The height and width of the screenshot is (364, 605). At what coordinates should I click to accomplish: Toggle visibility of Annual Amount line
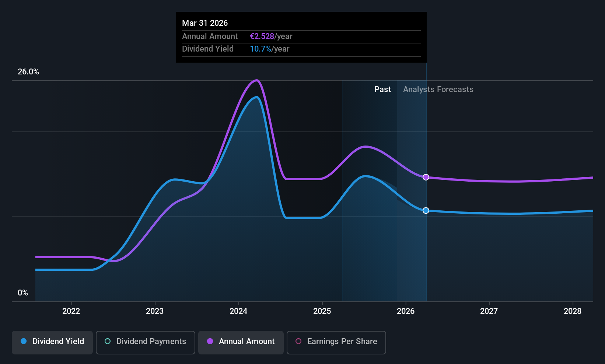coord(241,342)
